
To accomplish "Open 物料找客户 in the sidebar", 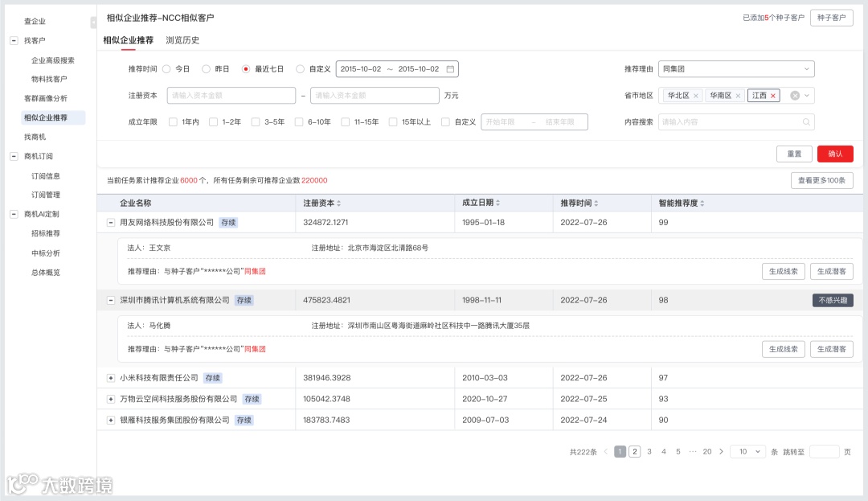I will (x=49, y=79).
